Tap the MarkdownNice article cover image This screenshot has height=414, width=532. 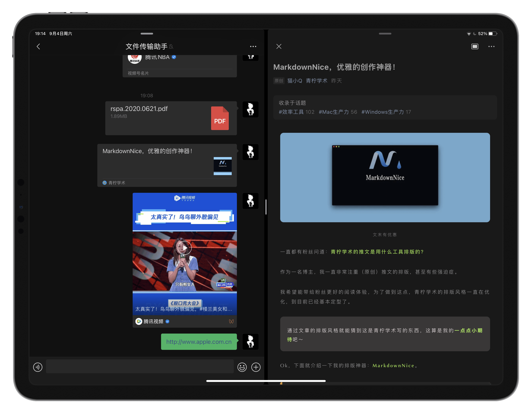pyautogui.click(x=385, y=177)
